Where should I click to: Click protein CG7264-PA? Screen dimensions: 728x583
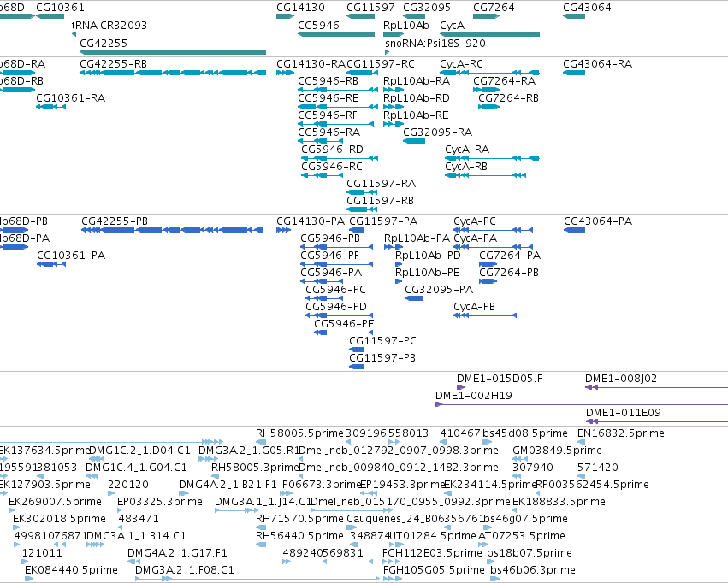click(x=510, y=256)
